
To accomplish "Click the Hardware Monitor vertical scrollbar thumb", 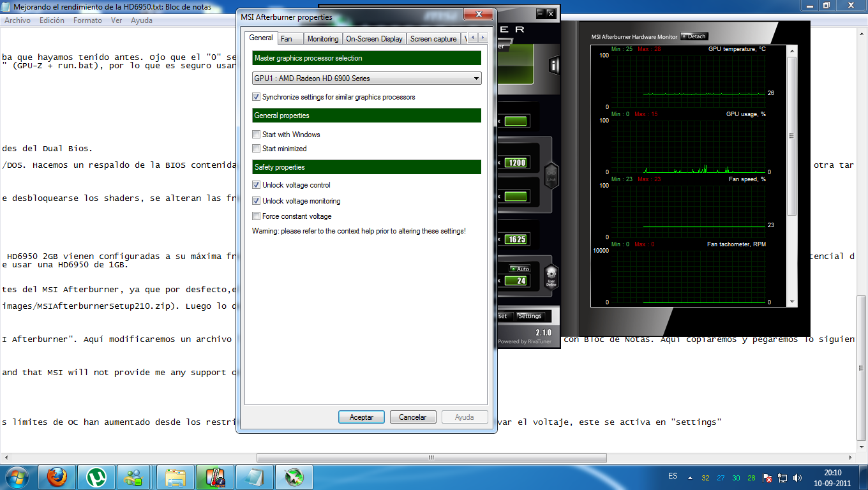I will 792,135.
